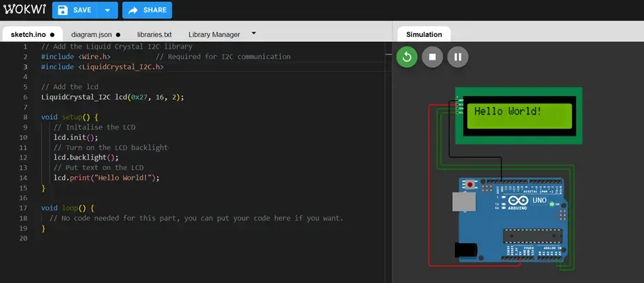Click the red reset button on Arduino
The width and height of the screenshot is (644, 283).
click(x=470, y=185)
